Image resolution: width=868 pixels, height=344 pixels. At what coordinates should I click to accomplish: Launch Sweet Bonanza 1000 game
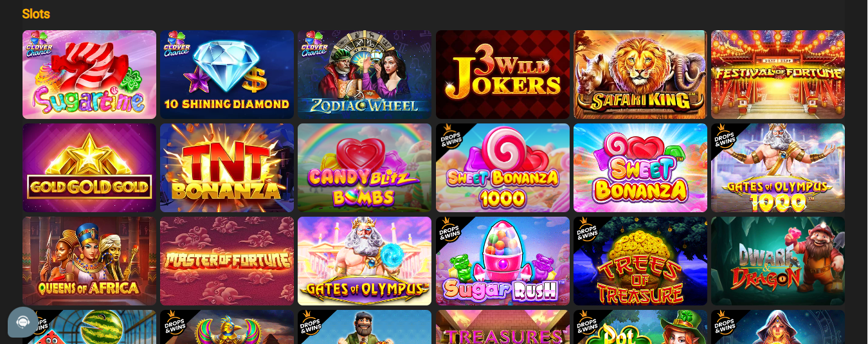[x=503, y=168]
